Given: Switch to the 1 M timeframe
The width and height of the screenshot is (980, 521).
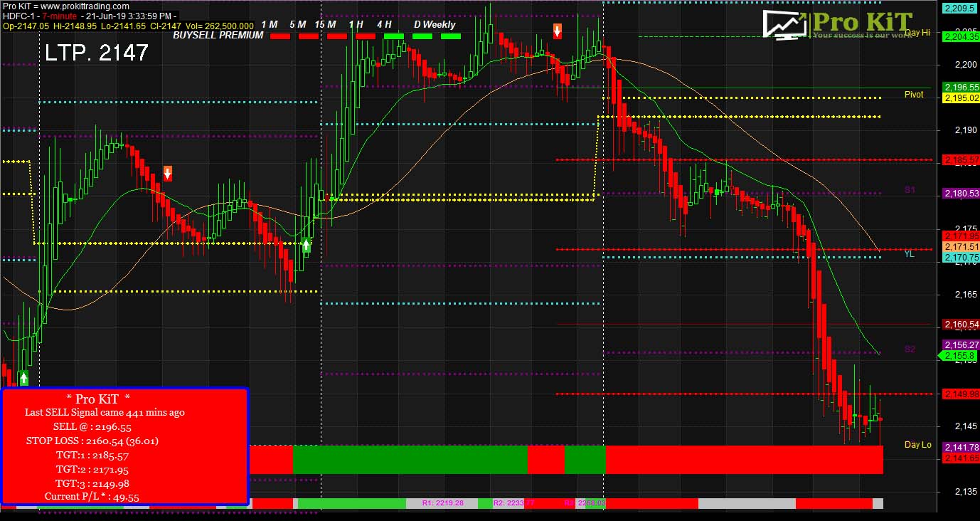Looking at the screenshot, I should point(269,23).
